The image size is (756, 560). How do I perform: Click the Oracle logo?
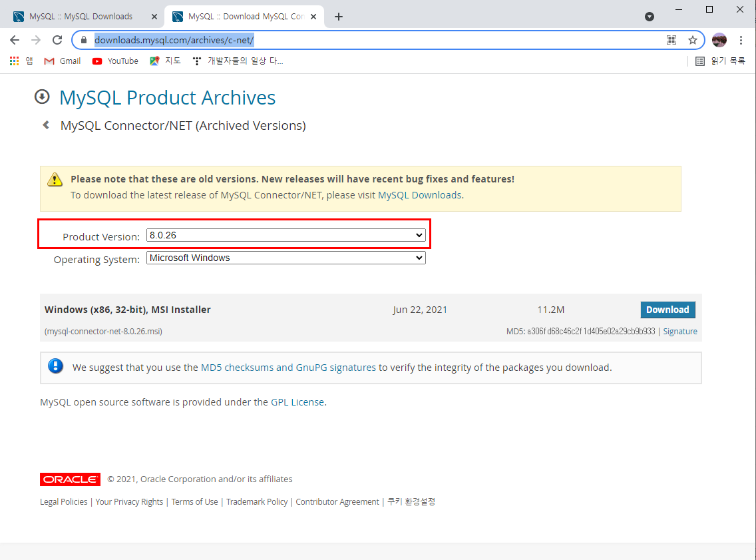(71, 479)
